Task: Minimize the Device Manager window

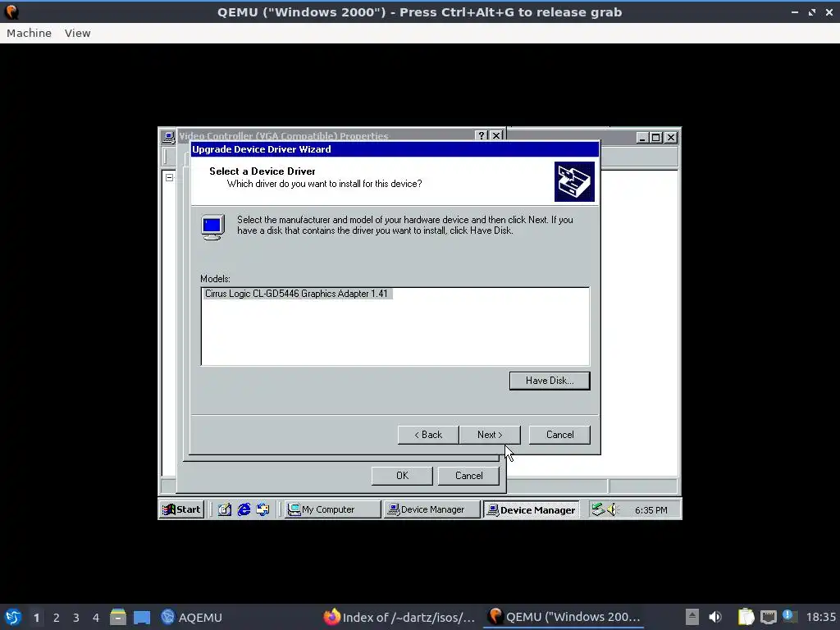Action: 642,138
